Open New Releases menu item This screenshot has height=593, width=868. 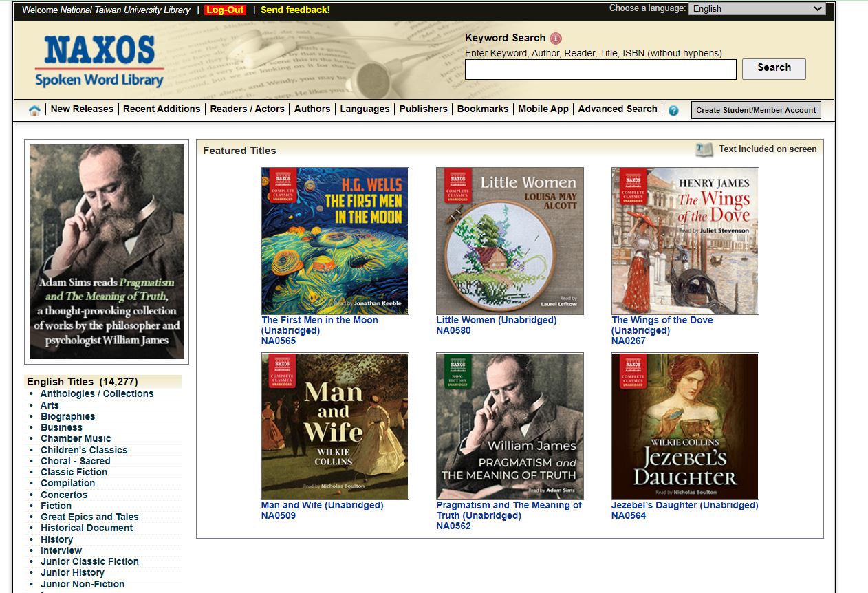coord(82,109)
